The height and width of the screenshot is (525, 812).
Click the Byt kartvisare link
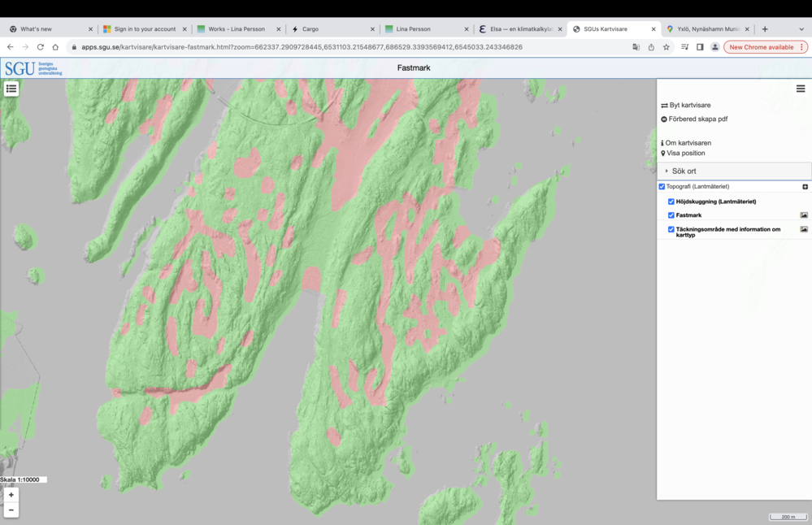coord(689,106)
